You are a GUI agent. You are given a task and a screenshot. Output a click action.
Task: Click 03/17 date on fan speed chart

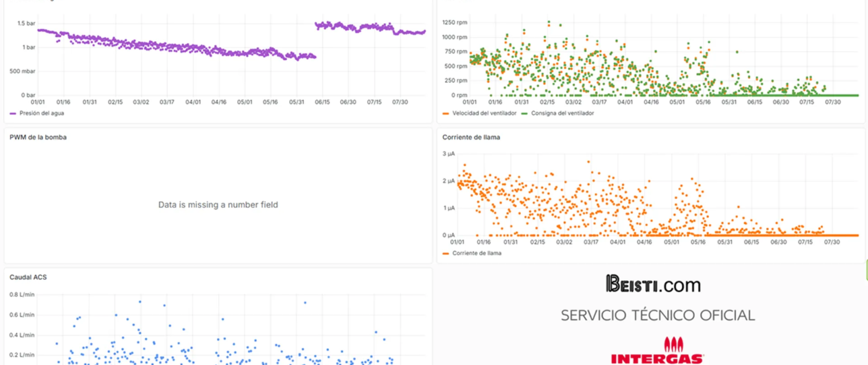pyautogui.click(x=599, y=102)
